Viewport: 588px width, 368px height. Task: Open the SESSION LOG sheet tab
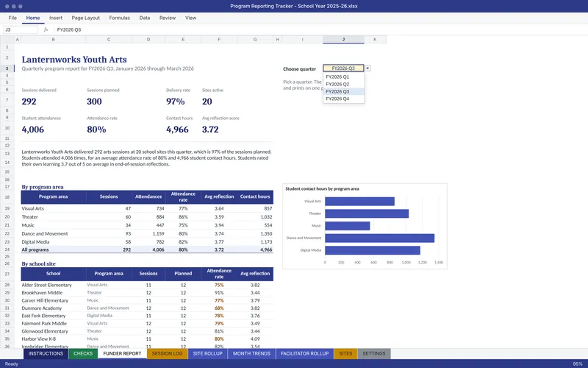click(168, 354)
